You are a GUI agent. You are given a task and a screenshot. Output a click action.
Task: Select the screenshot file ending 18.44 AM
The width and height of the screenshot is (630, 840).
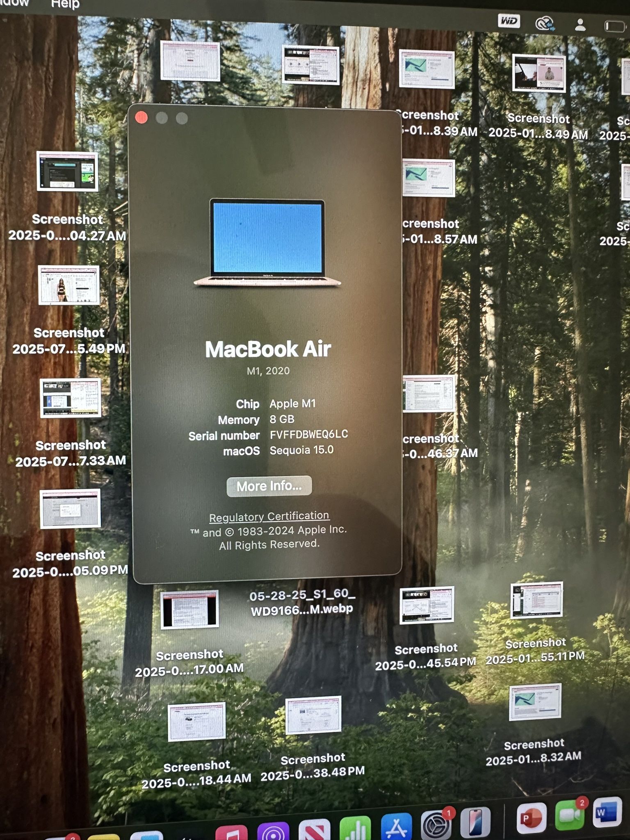click(x=196, y=746)
